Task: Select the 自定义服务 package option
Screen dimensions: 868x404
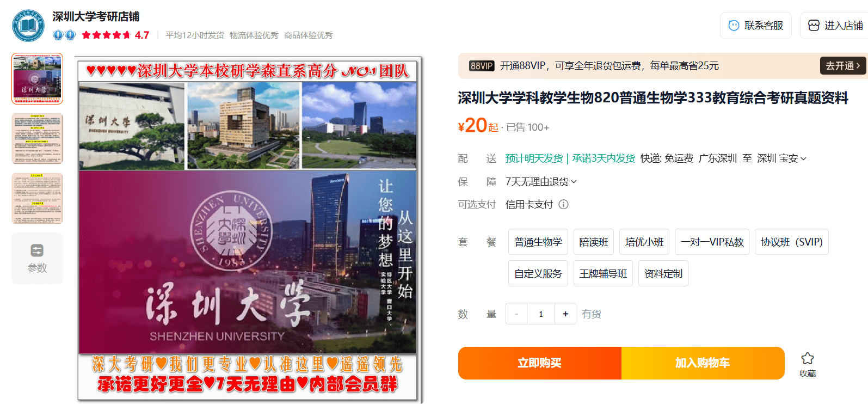Action: [x=538, y=273]
